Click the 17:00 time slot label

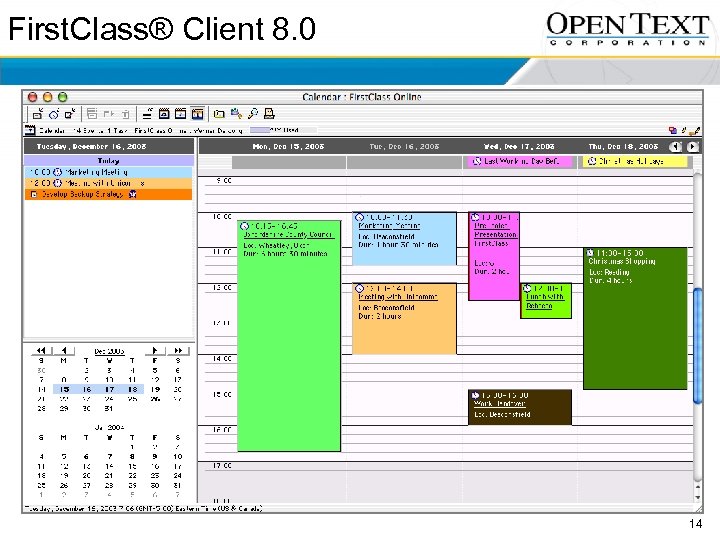pyautogui.click(x=222, y=465)
